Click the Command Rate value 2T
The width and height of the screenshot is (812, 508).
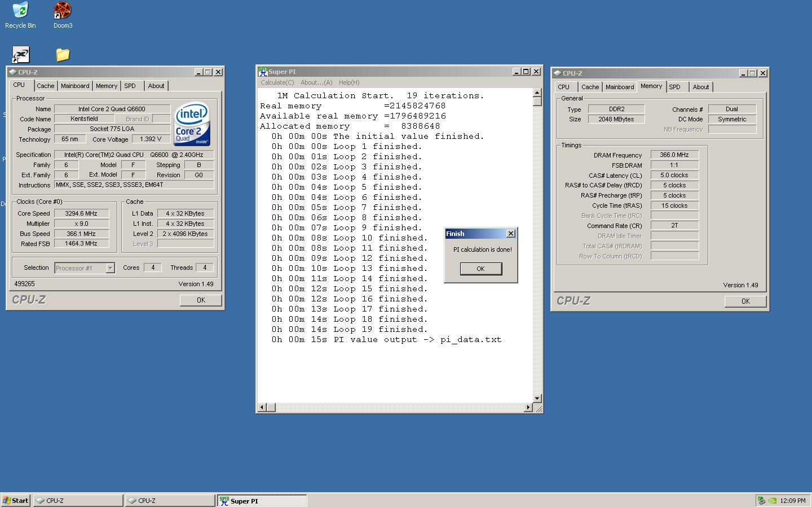coord(674,225)
